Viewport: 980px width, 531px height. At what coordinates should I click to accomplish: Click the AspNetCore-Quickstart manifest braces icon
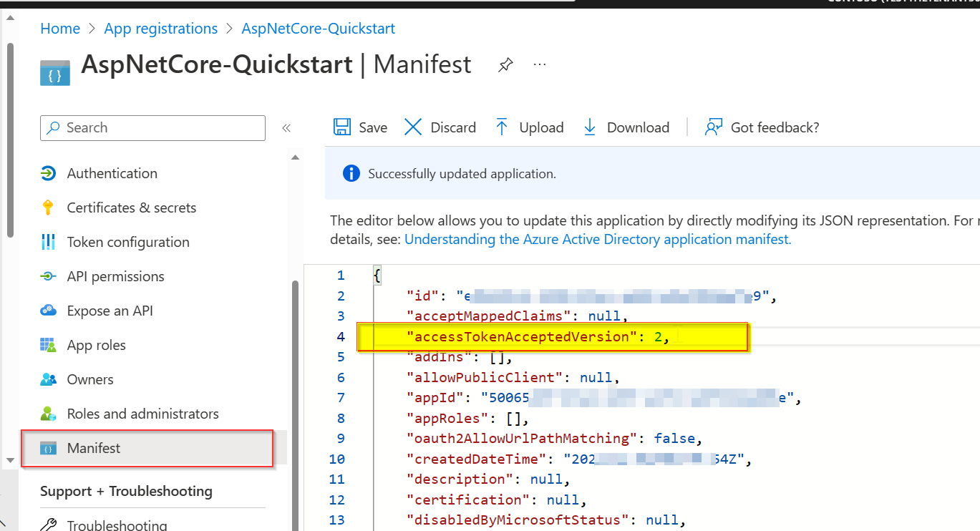click(55, 73)
